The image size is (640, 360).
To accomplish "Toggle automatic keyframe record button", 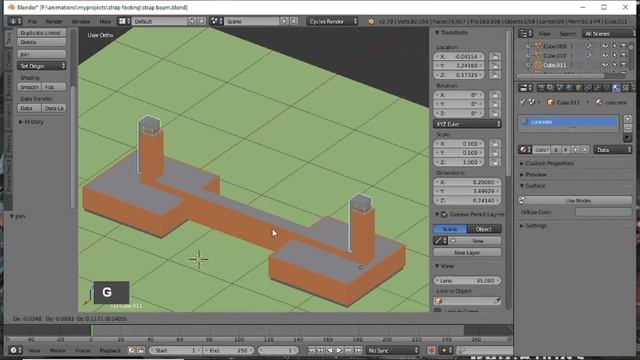I will point(431,350).
